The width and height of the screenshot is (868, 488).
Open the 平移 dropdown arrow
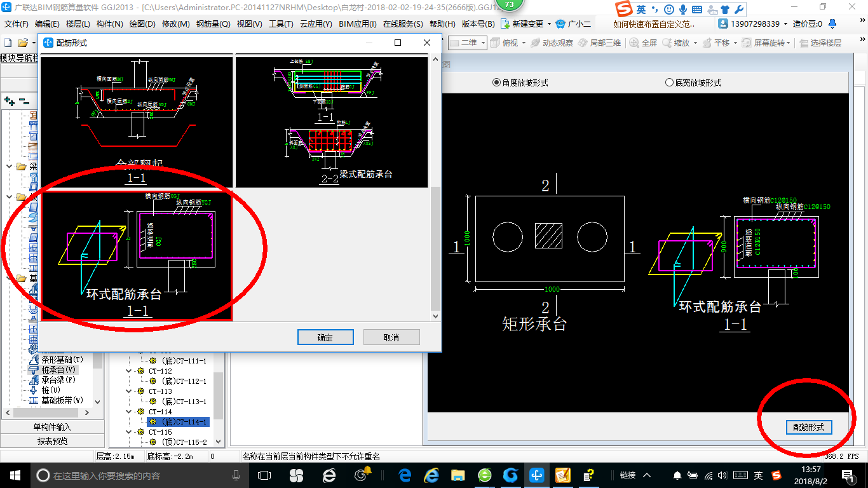click(735, 43)
